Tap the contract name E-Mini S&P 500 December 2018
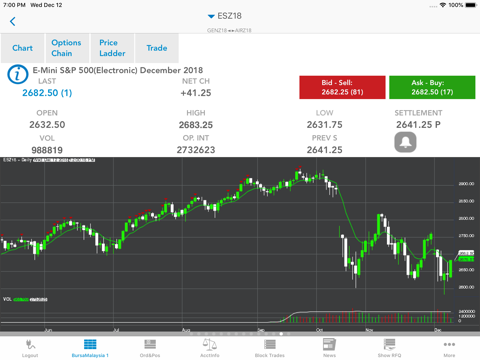The image size is (480, 360). [118, 70]
